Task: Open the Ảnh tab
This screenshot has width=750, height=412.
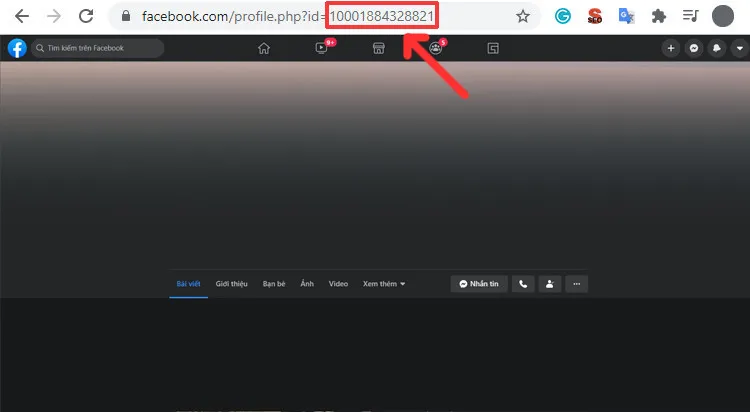Action: pos(307,284)
